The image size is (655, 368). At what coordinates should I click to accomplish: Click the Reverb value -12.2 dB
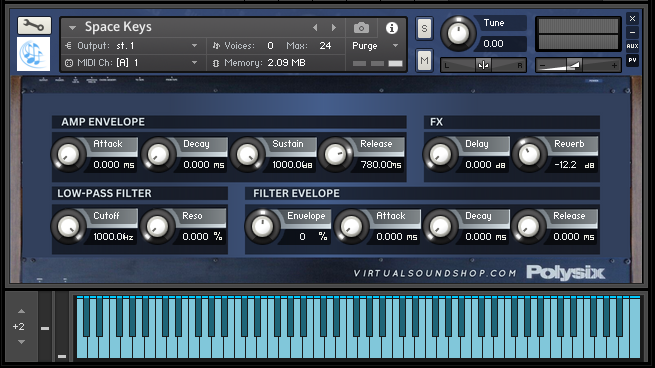coord(574,165)
